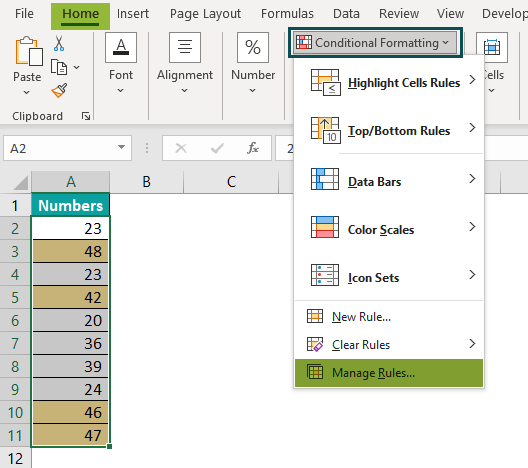Select column C header
Viewport: 528px width, 468px height.
(231, 182)
